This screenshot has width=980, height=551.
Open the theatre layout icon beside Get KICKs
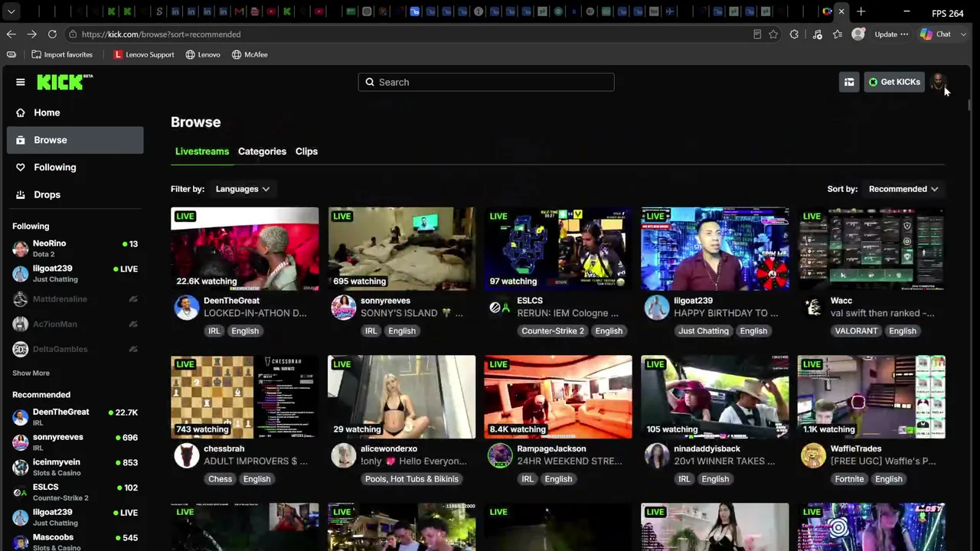tap(849, 82)
